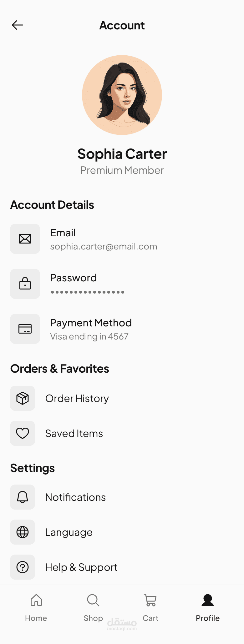The height and width of the screenshot is (644, 244).
Task: Tap the masked password dots
Action: point(88,292)
